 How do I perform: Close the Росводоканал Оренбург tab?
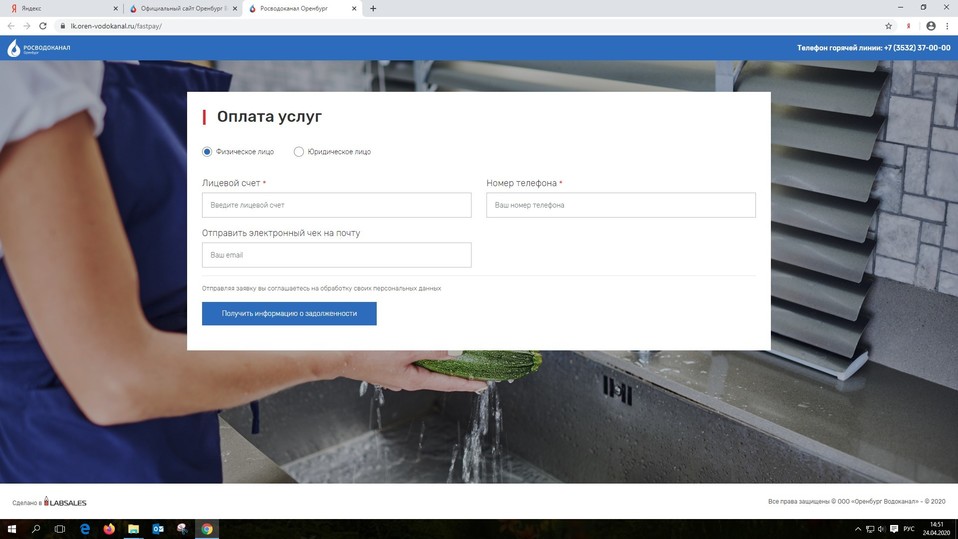point(354,9)
